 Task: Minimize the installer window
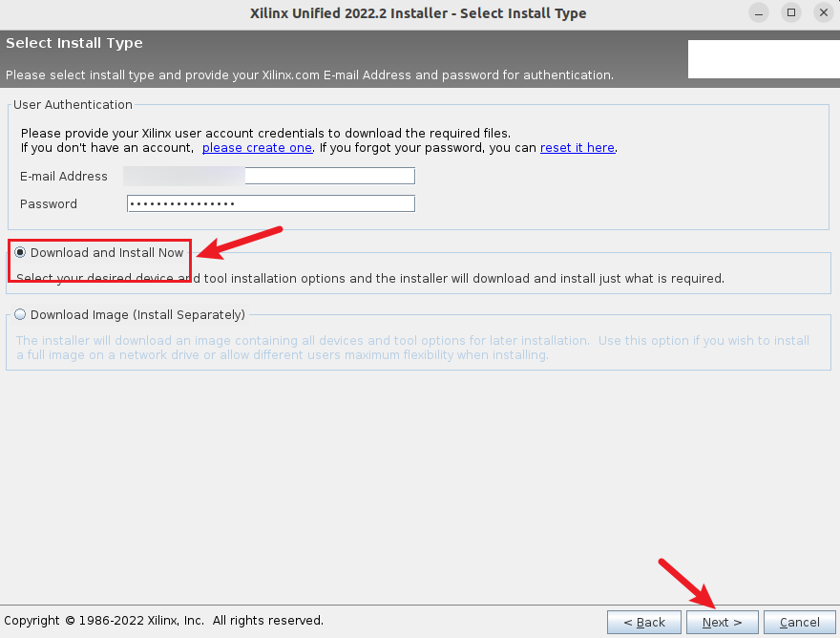click(x=759, y=12)
